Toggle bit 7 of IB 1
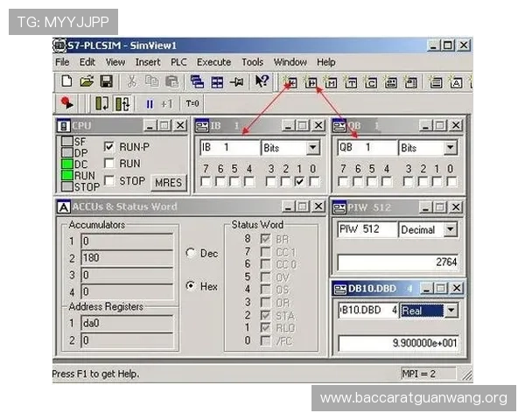525x420 pixels. pos(206,181)
